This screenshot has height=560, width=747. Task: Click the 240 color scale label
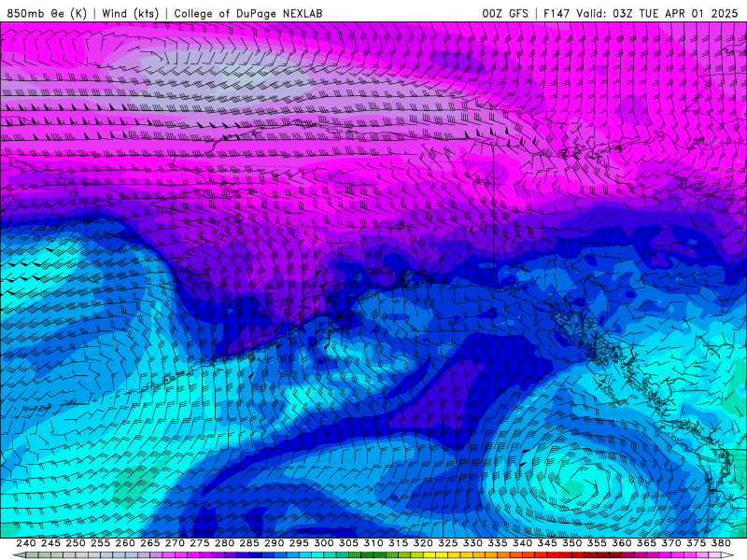pos(26,543)
